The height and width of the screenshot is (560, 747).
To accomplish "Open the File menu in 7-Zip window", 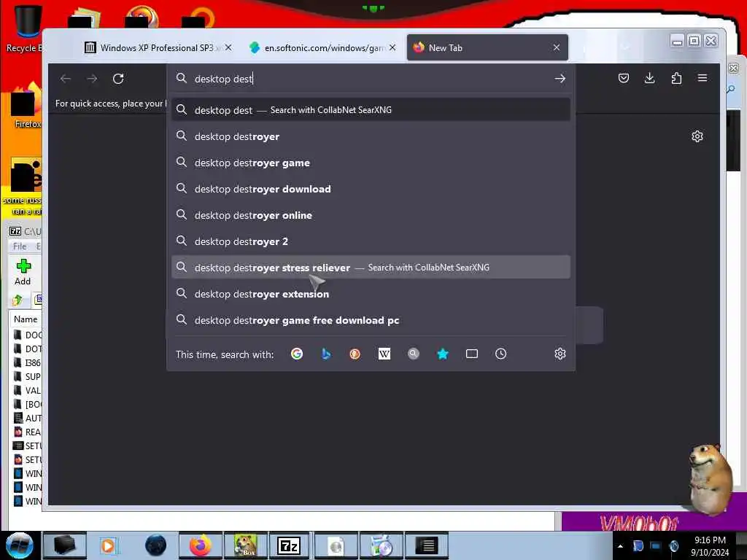I will [x=20, y=246].
